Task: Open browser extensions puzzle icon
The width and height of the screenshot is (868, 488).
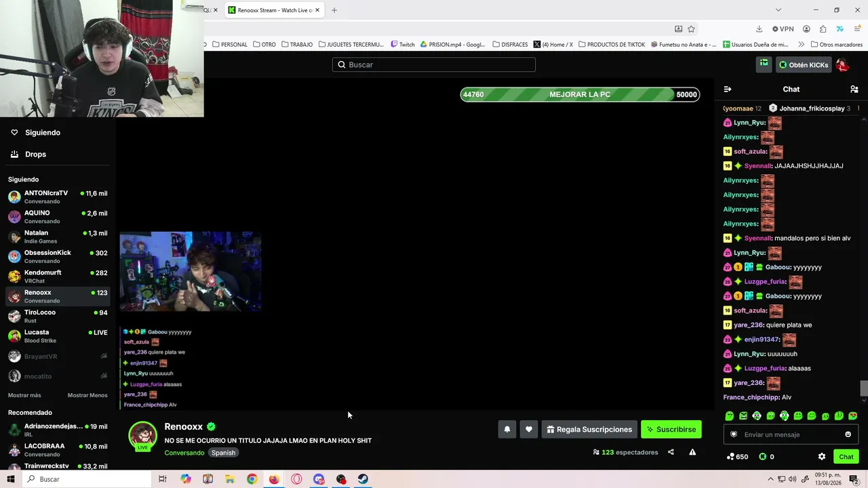Action: click(x=823, y=29)
